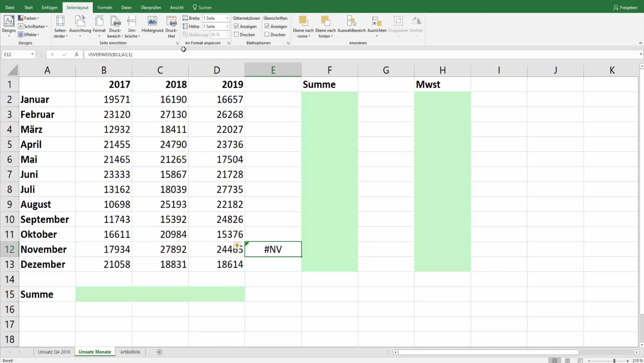Click the formula bar text field
The width and height of the screenshot is (644, 363).
(x=361, y=54)
